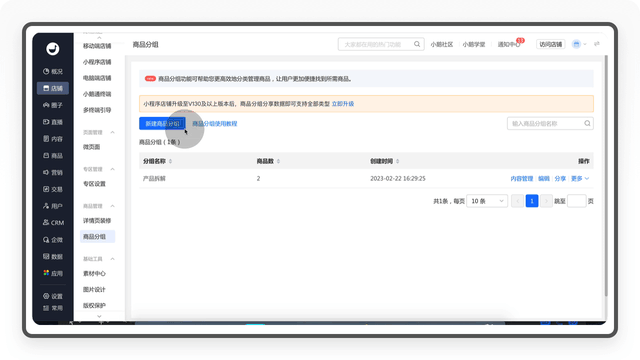Click the 访问店铺 button
This screenshot has height=360, width=640.
[x=551, y=44]
